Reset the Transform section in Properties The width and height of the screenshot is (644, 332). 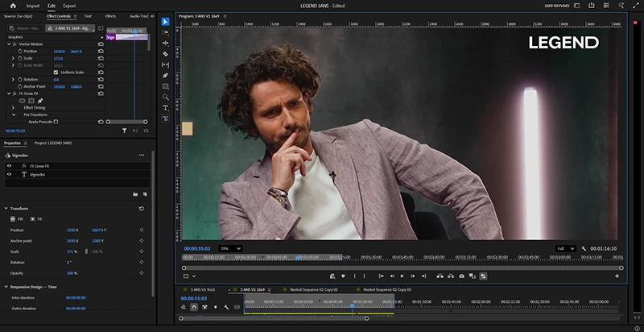(142, 208)
